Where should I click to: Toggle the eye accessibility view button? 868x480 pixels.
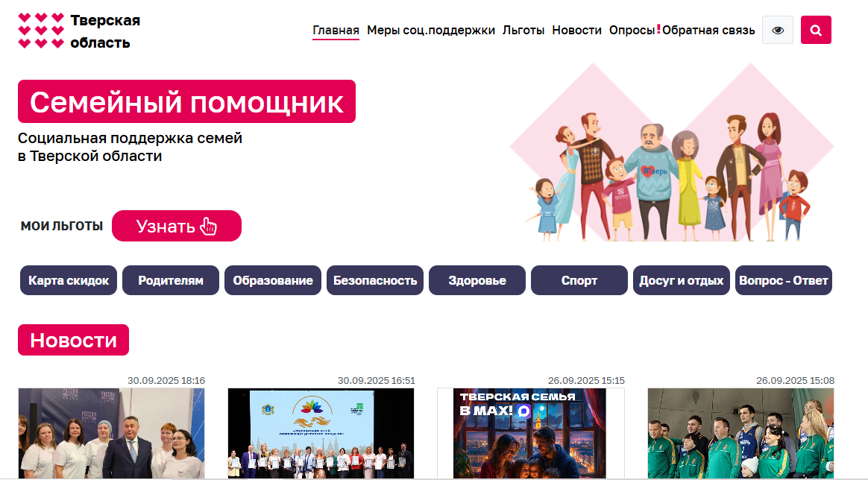click(x=777, y=30)
